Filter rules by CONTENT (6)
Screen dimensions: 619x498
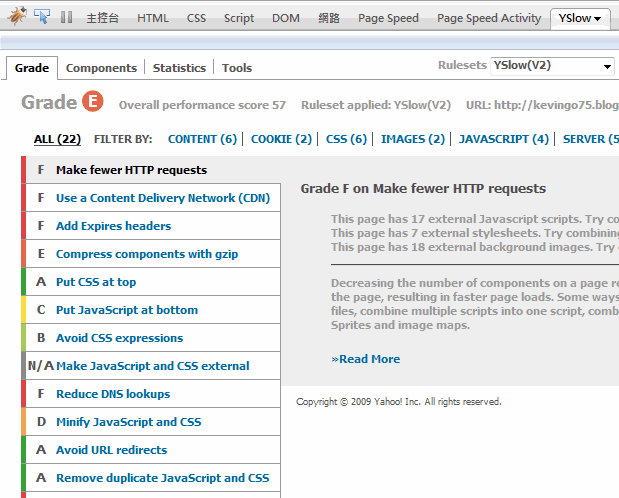click(x=202, y=139)
